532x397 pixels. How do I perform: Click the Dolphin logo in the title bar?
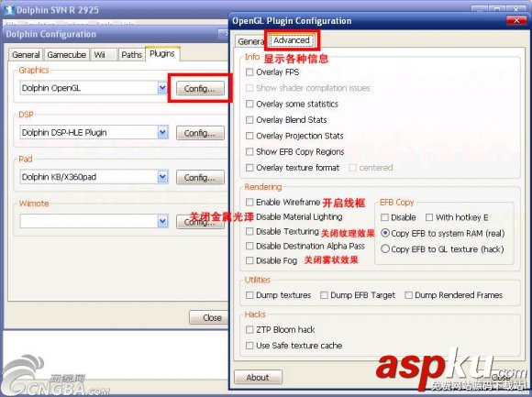click(x=9, y=10)
